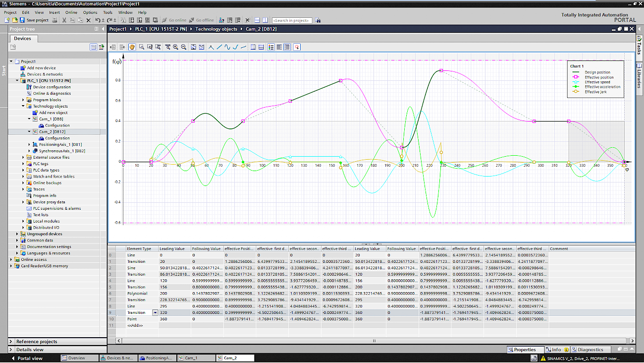Click the Delete X icon in main toolbar
The image size is (644, 363).
tap(88, 20)
